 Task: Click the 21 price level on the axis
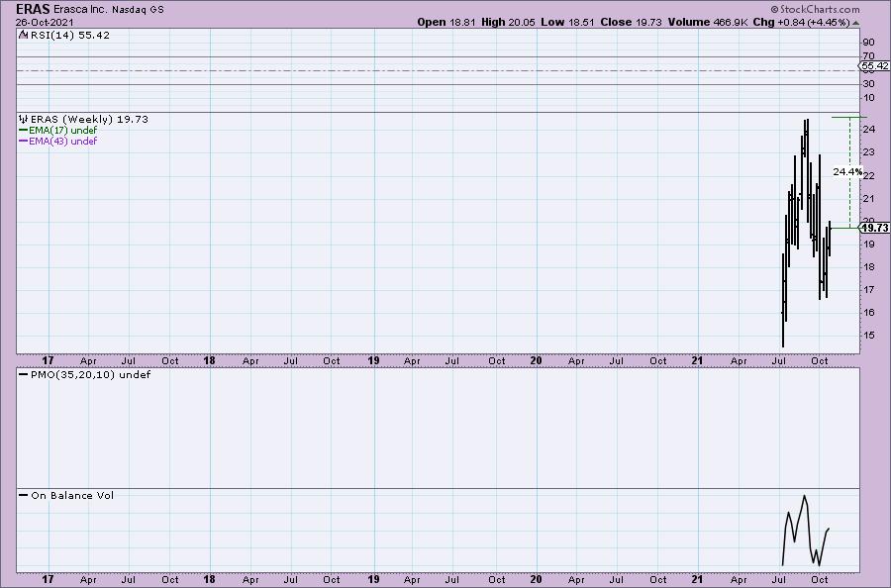click(868, 198)
